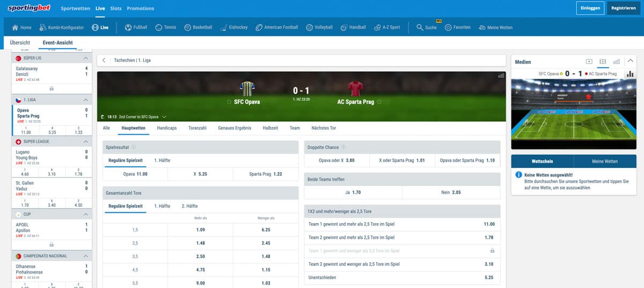The width and height of the screenshot is (644, 288).
Task: Click the Einloggen button
Action: point(590,8)
